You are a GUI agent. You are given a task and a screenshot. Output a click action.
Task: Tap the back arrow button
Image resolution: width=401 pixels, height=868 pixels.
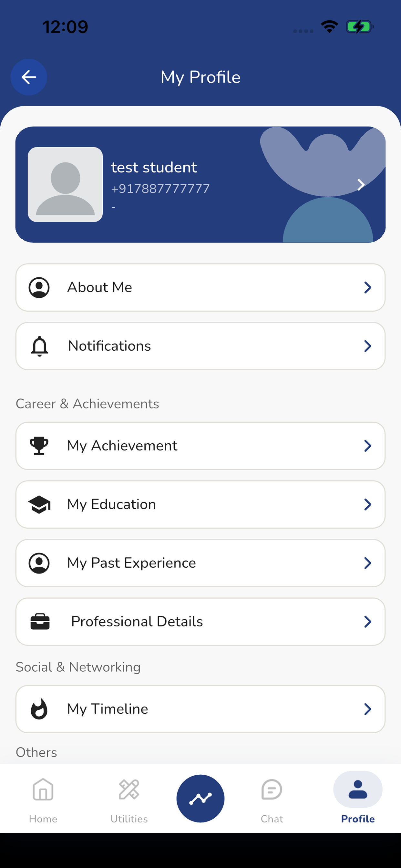click(x=29, y=77)
